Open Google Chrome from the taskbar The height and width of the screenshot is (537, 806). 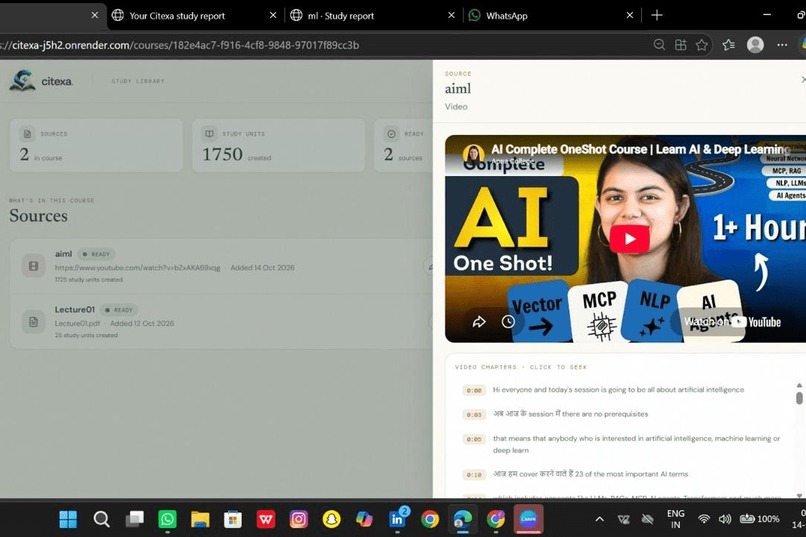pyautogui.click(x=430, y=519)
